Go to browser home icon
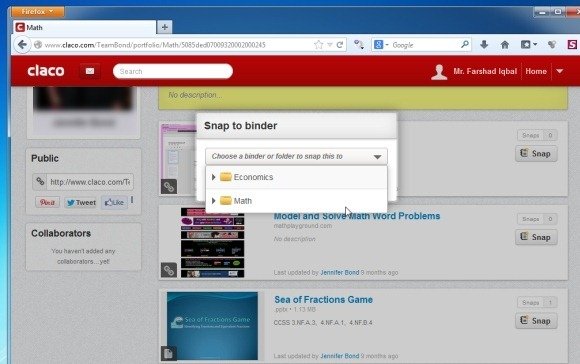Viewport: 580px width, 364px height. (x=505, y=45)
